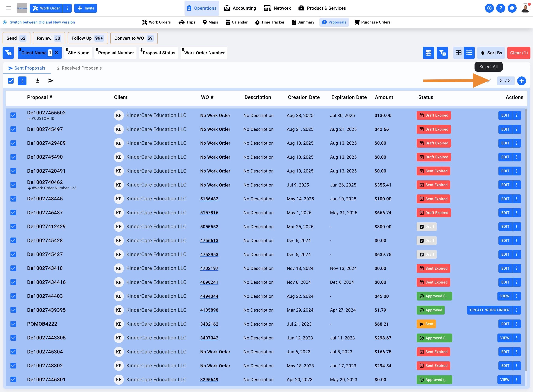Open the three-dot menu next to Work Order
This screenshot has width=533, height=392.
pos(67,8)
